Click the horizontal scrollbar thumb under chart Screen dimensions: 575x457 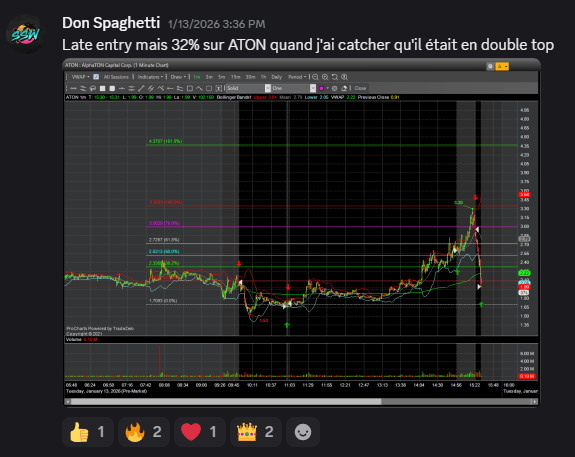point(226,402)
